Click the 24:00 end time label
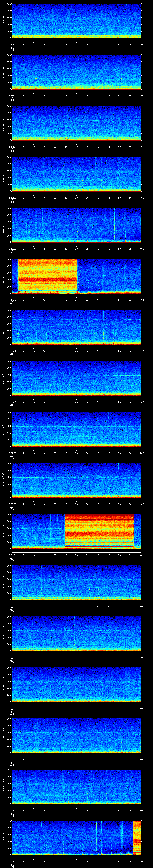The image size is (153, 868). tap(141, 504)
